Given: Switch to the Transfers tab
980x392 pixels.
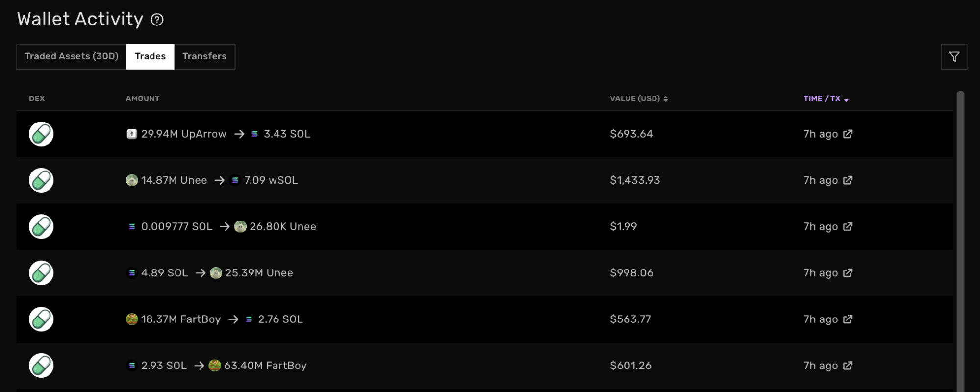Looking at the screenshot, I should pos(204,56).
